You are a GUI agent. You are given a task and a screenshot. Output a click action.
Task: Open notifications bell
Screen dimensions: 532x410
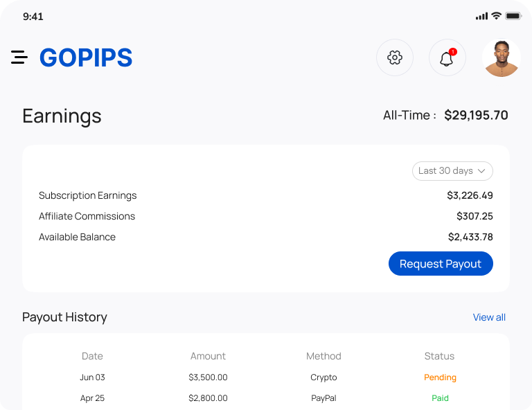pos(447,57)
